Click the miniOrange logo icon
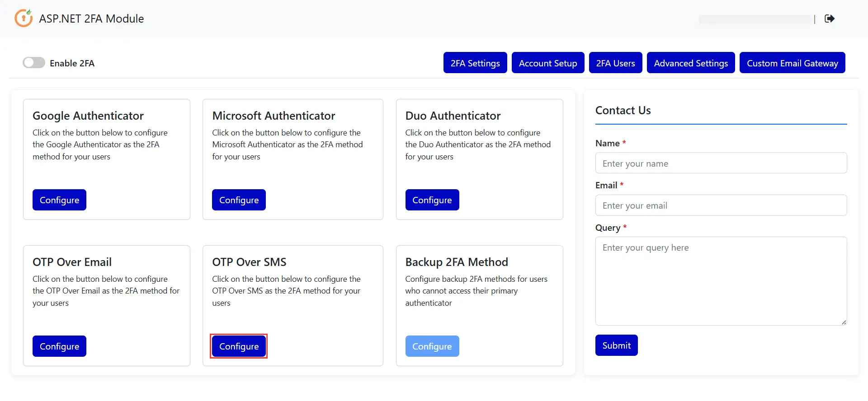Image resolution: width=868 pixels, height=401 pixels. coord(24,19)
